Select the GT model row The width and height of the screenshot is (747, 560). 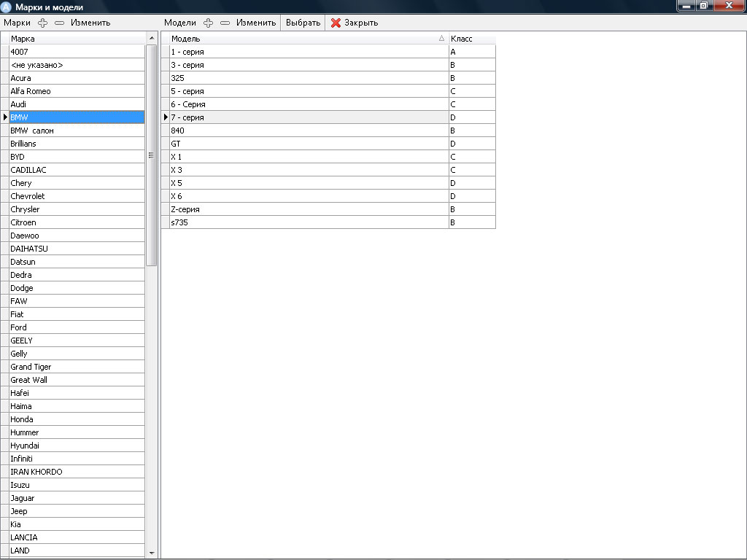(309, 144)
